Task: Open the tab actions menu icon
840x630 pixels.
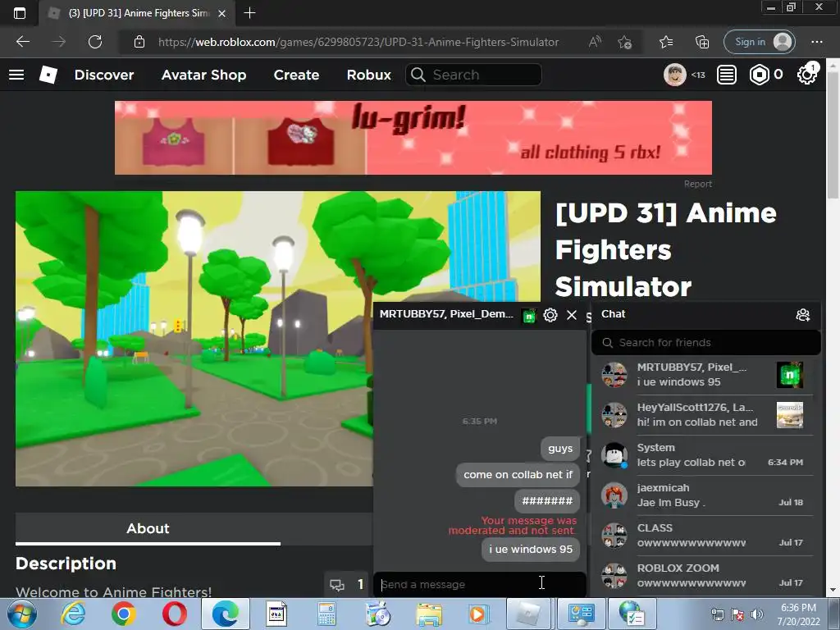Action: [x=20, y=13]
